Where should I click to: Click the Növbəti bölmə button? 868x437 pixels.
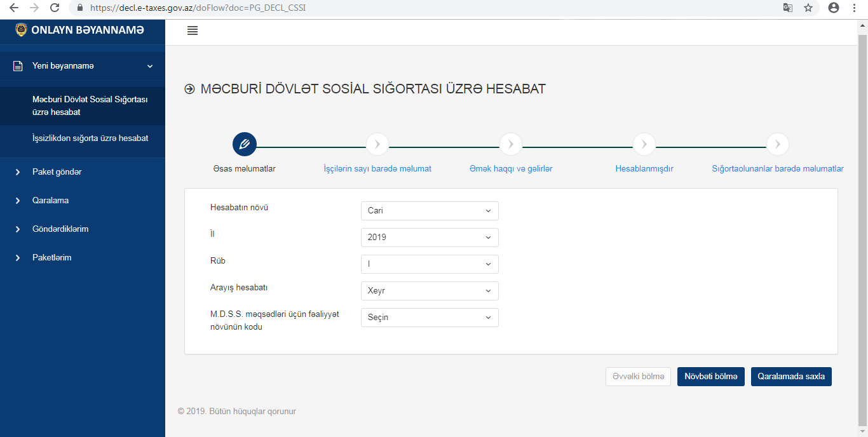click(710, 376)
